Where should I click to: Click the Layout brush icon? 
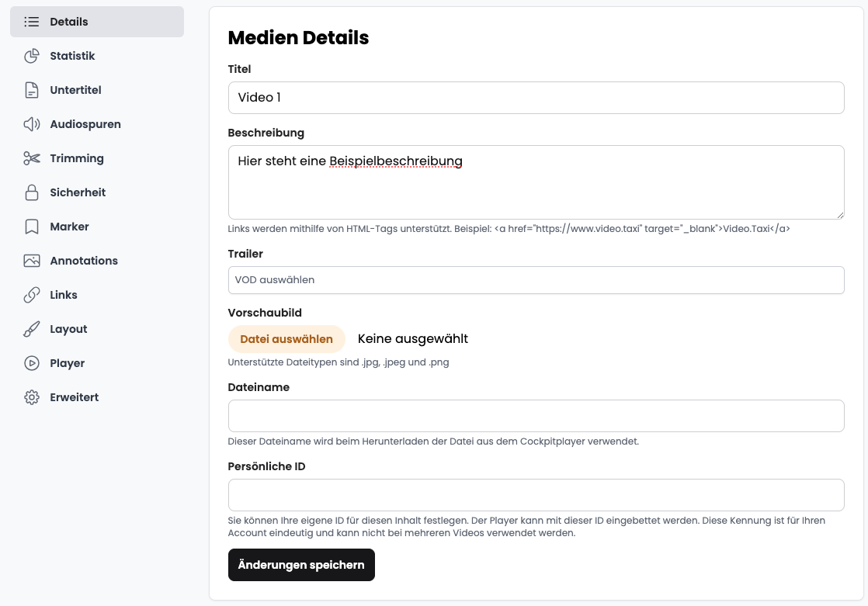[32, 329]
